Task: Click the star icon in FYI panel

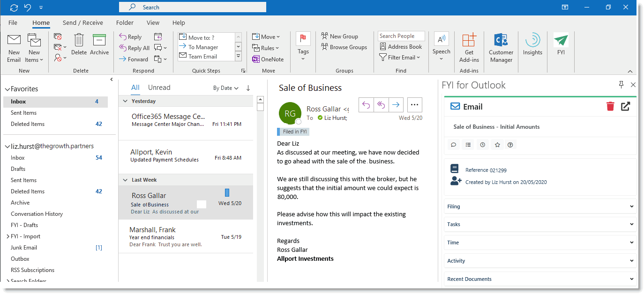Action: tap(497, 145)
